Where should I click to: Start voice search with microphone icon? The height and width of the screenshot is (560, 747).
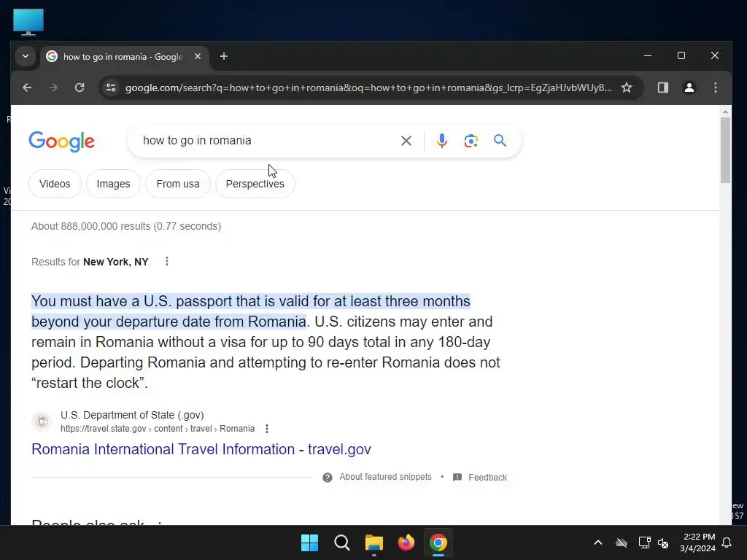click(441, 141)
